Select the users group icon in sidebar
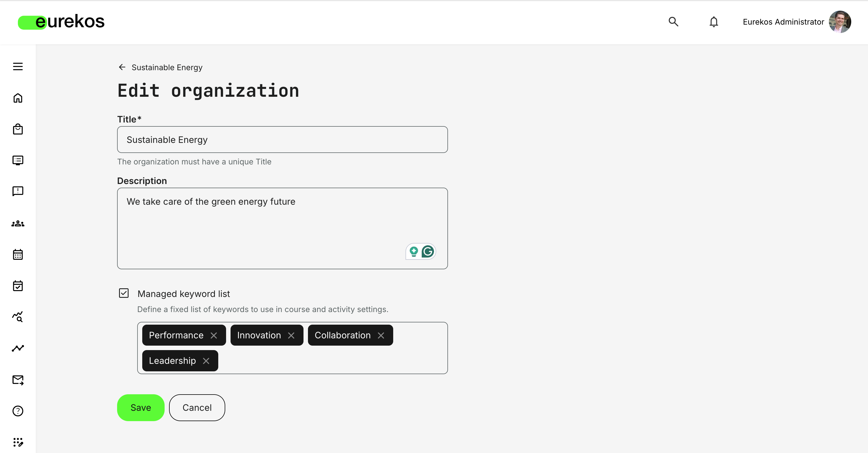868x453 pixels. point(18,223)
